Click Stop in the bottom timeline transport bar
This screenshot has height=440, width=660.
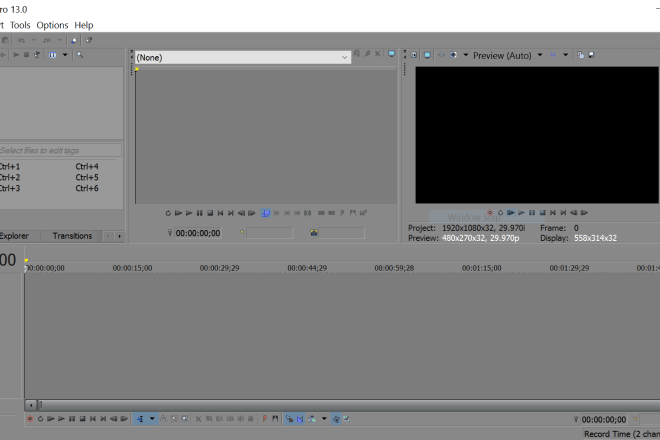tap(82, 419)
